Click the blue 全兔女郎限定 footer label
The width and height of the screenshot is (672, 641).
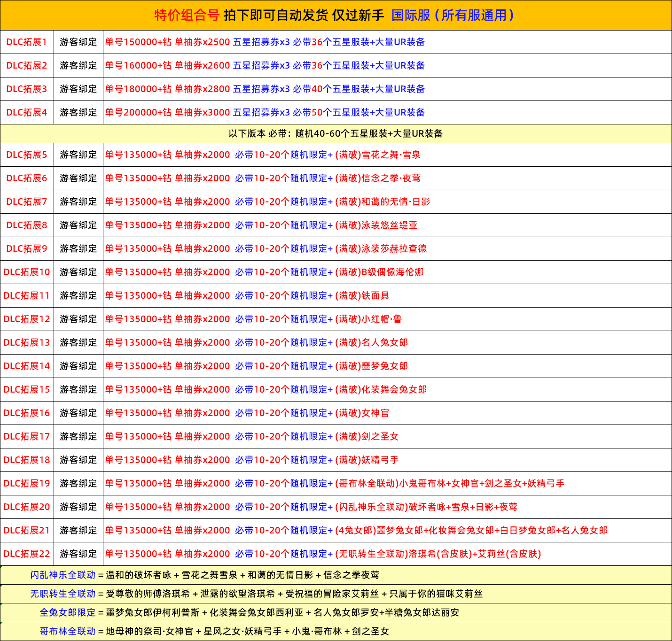click(x=68, y=613)
